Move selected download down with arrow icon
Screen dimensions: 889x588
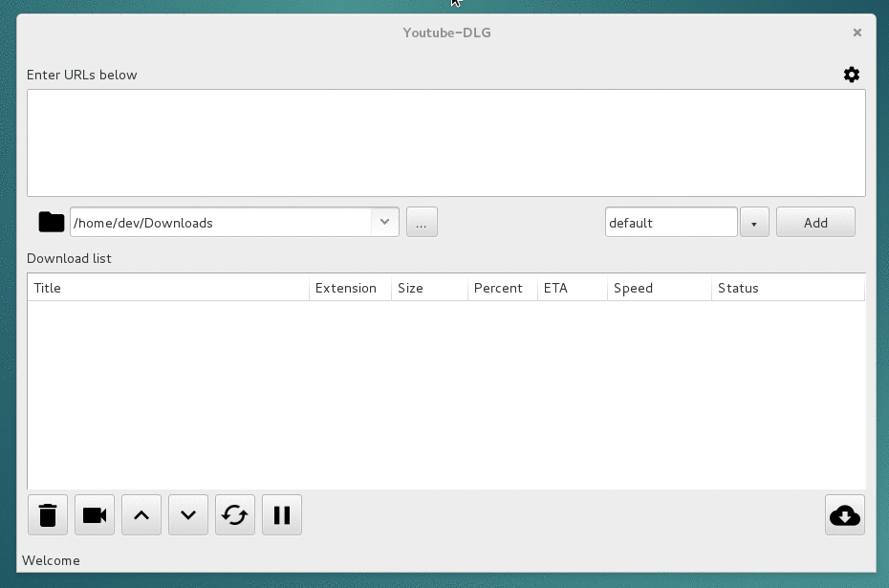[x=187, y=514]
